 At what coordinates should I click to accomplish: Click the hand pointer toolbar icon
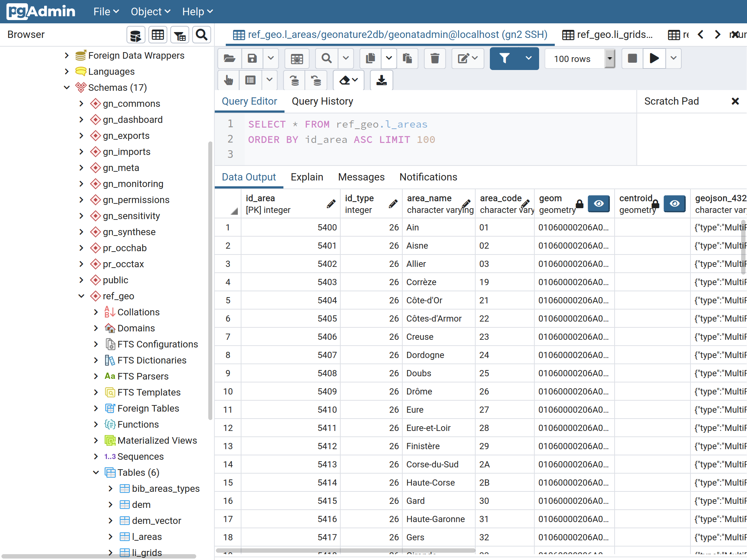pyautogui.click(x=229, y=80)
